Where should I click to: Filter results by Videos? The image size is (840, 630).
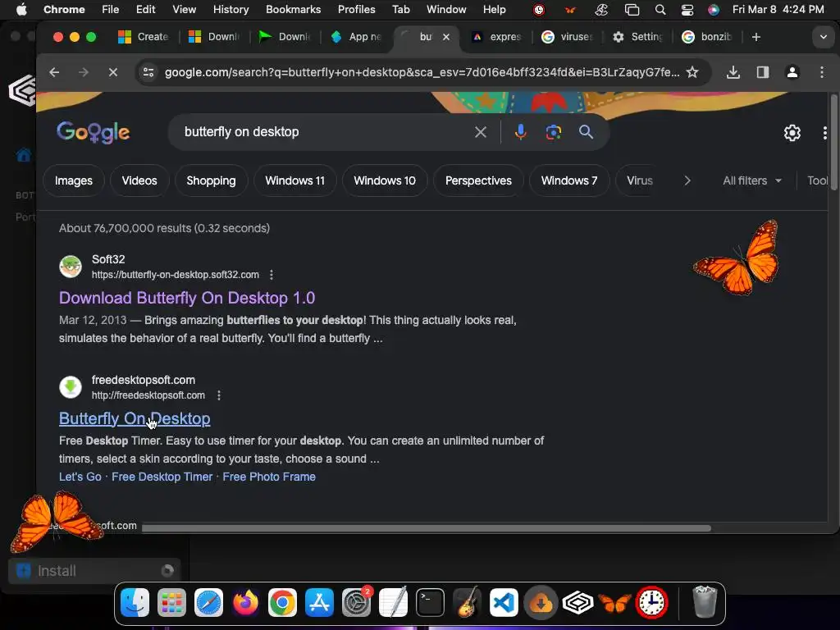139,180
